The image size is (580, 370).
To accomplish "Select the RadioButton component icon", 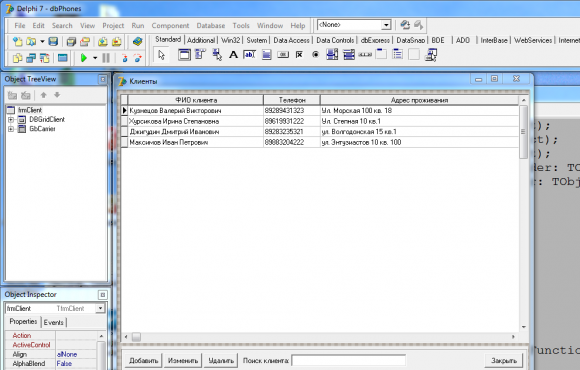I will [315, 55].
